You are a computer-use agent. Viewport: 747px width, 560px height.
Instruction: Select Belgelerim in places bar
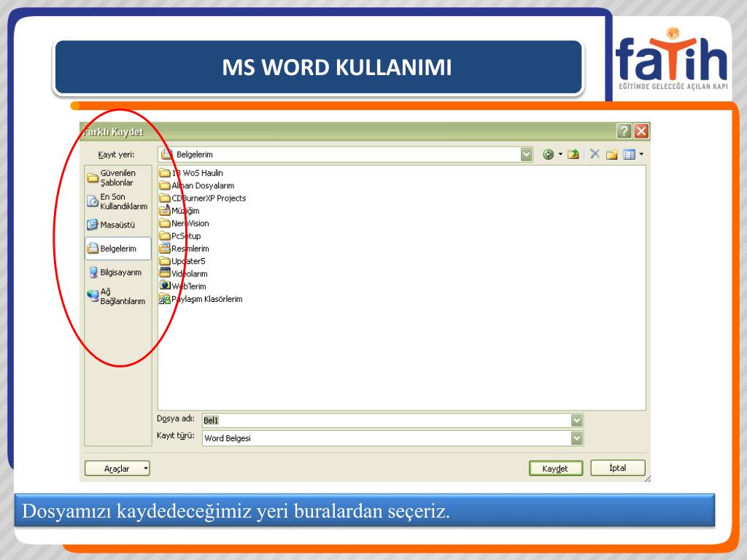(117, 249)
